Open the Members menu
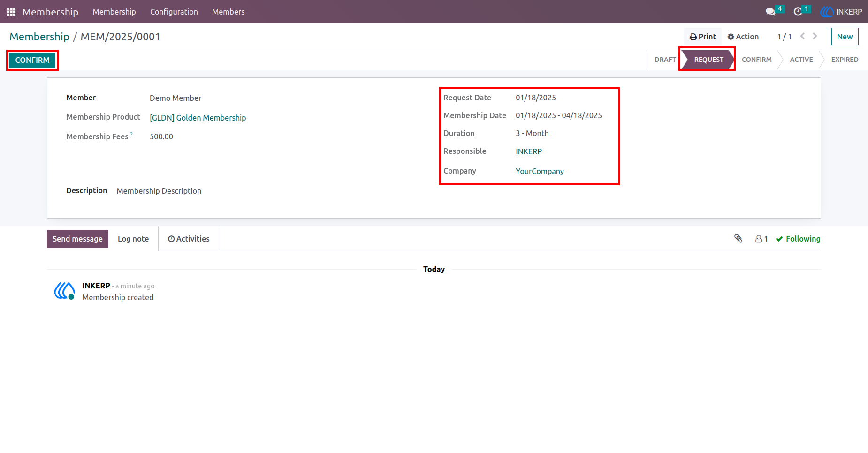The image size is (868, 453). [228, 12]
